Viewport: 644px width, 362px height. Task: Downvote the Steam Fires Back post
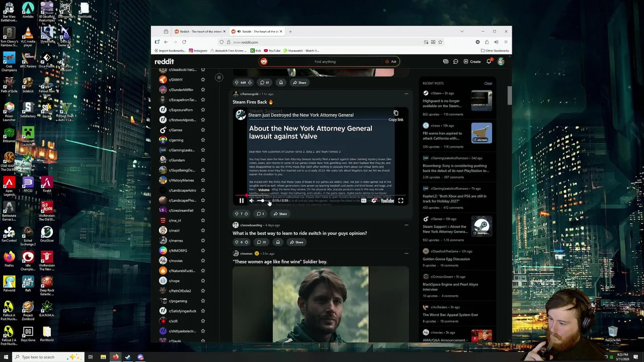pyautogui.click(x=246, y=214)
